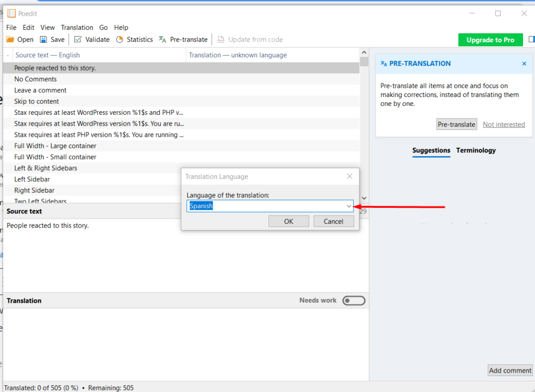Image resolution: width=535 pixels, height=392 pixels.
Task: Open Statistics via its pie chart icon
Action: coord(120,40)
